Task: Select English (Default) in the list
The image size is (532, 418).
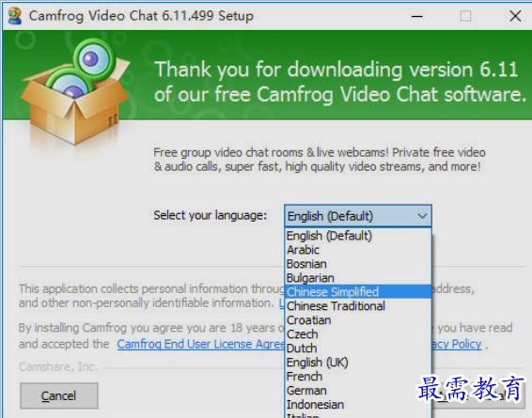Action: 358,236
